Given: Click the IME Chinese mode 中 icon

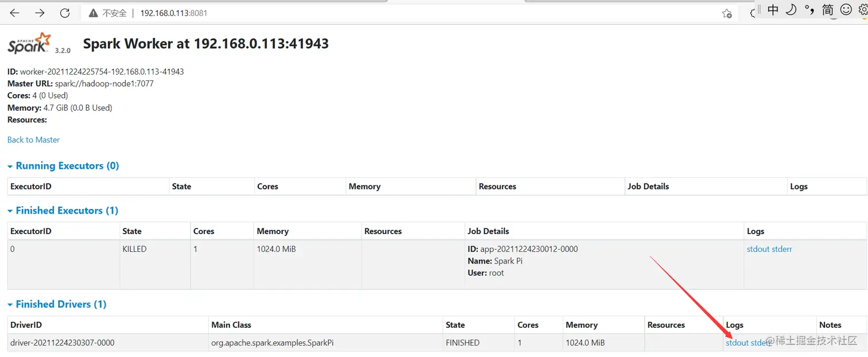Looking at the screenshot, I should coord(773,9).
